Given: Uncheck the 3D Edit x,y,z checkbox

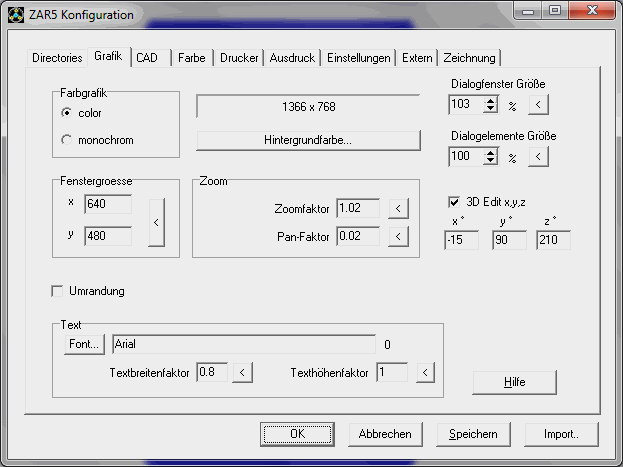Looking at the screenshot, I should (454, 203).
